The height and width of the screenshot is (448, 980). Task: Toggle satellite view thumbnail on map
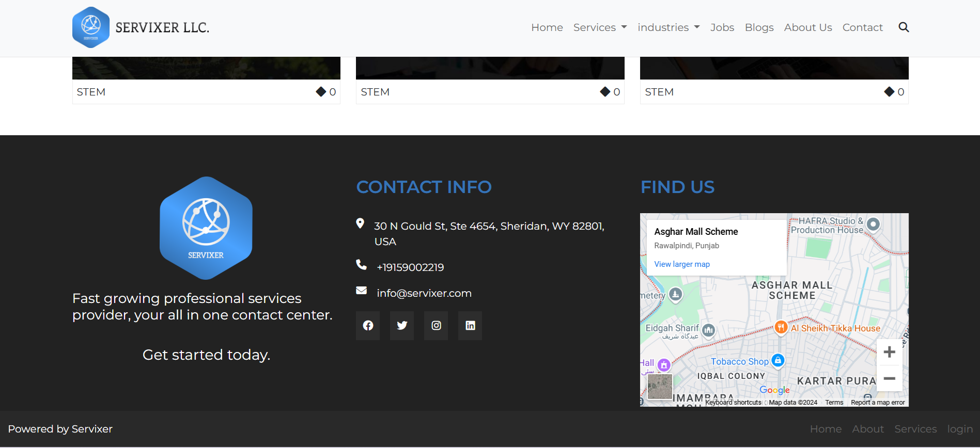point(660,387)
